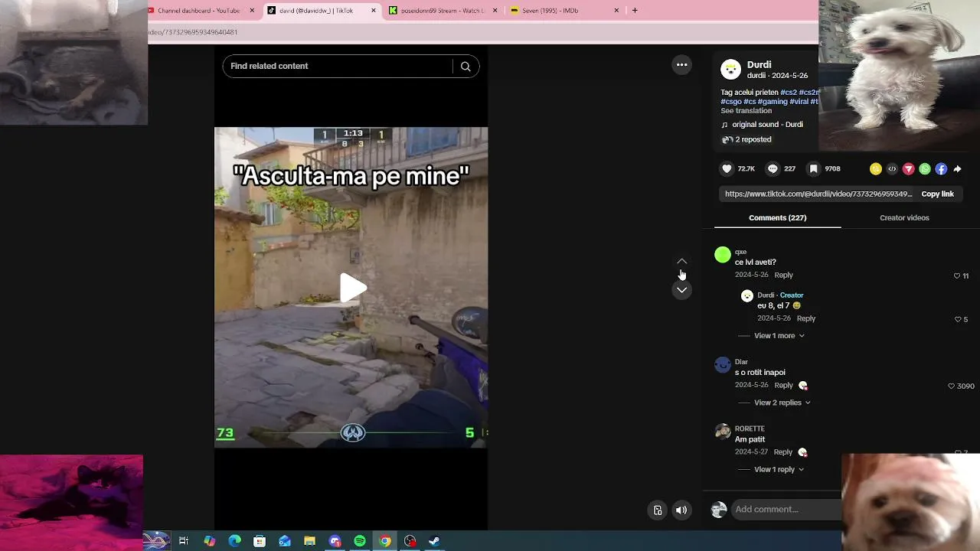
Task: Mute the video with the volume button
Action: [681, 510]
